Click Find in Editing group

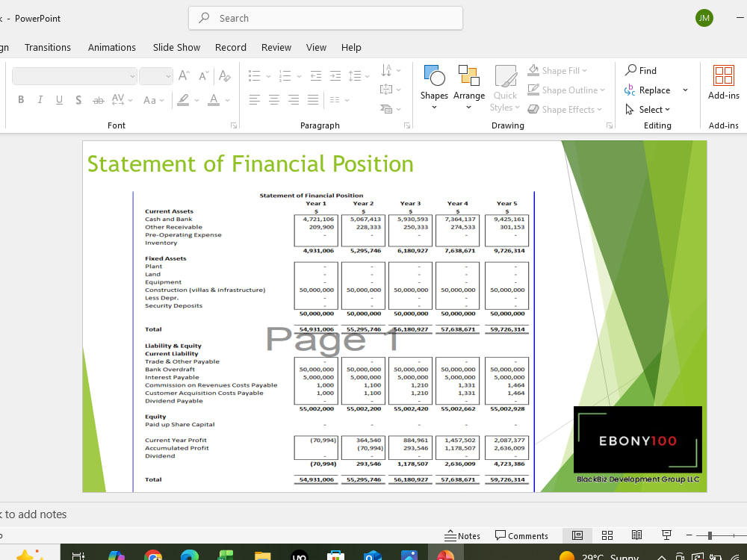[641, 70]
